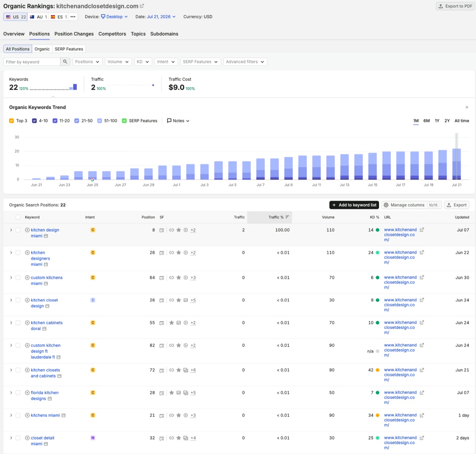Open external URL icon in closet detail miami row
The height and width of the screenshot is (454, 476).
[422, 438]
